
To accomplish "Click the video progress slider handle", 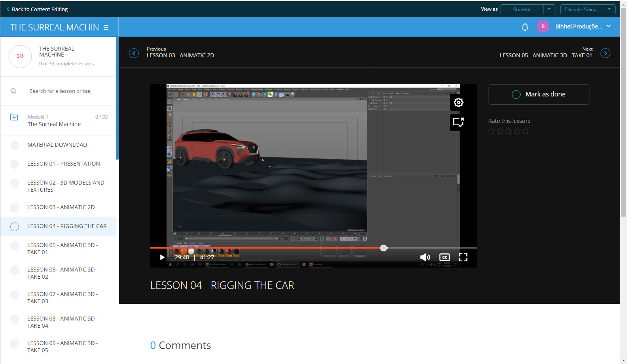I will click(x=383, y=248).
